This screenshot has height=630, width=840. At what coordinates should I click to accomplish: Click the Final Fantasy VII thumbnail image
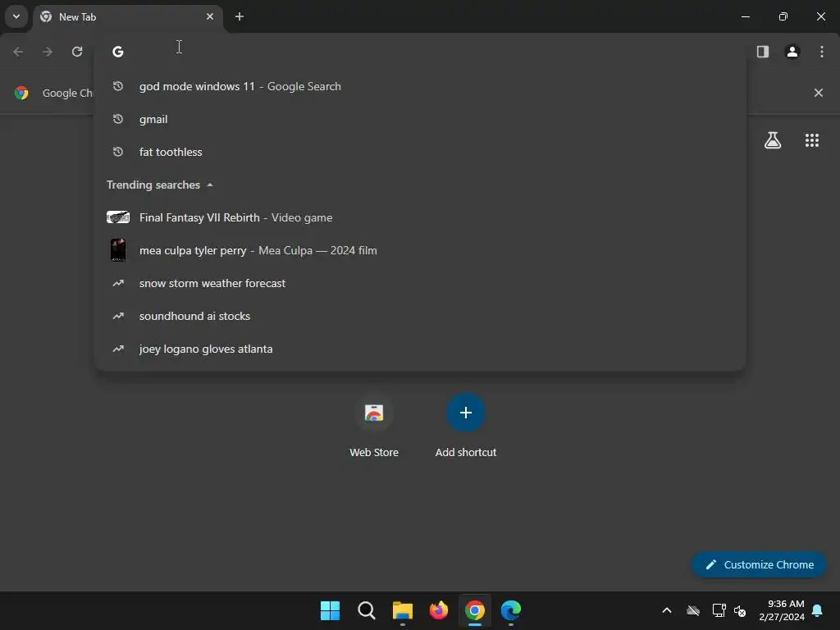118,217
